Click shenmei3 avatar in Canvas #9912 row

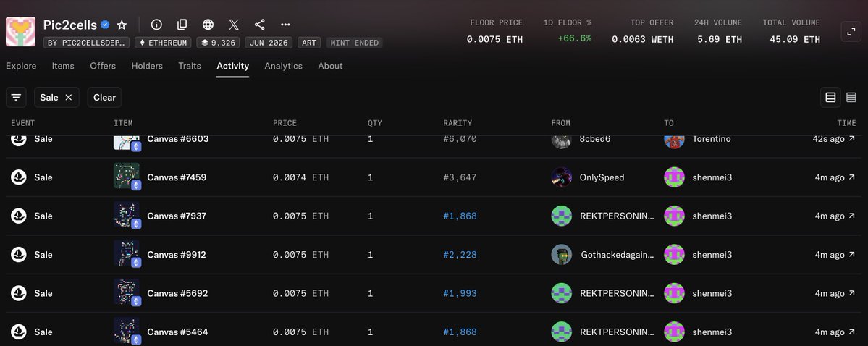674,255
